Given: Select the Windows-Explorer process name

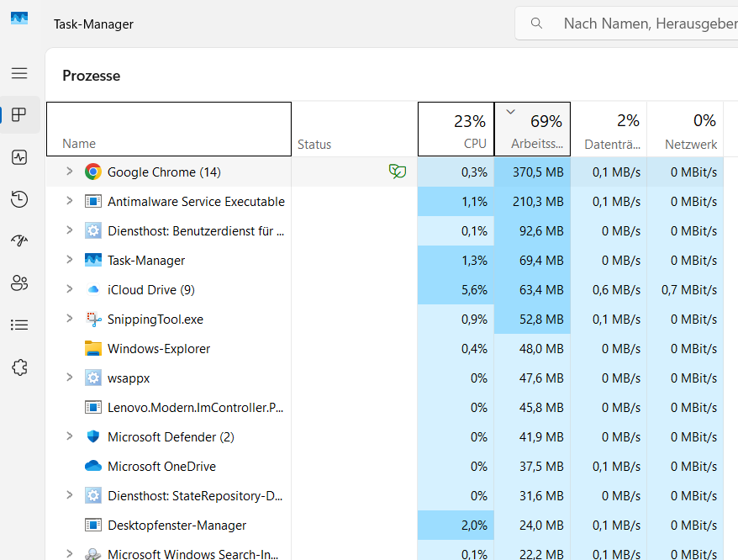Looking at the screenshot, I should tap(159, 348).
